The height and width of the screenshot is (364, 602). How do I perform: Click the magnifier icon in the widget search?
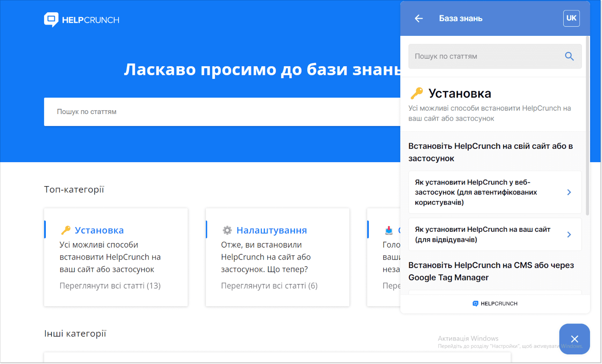coord(569,56)
